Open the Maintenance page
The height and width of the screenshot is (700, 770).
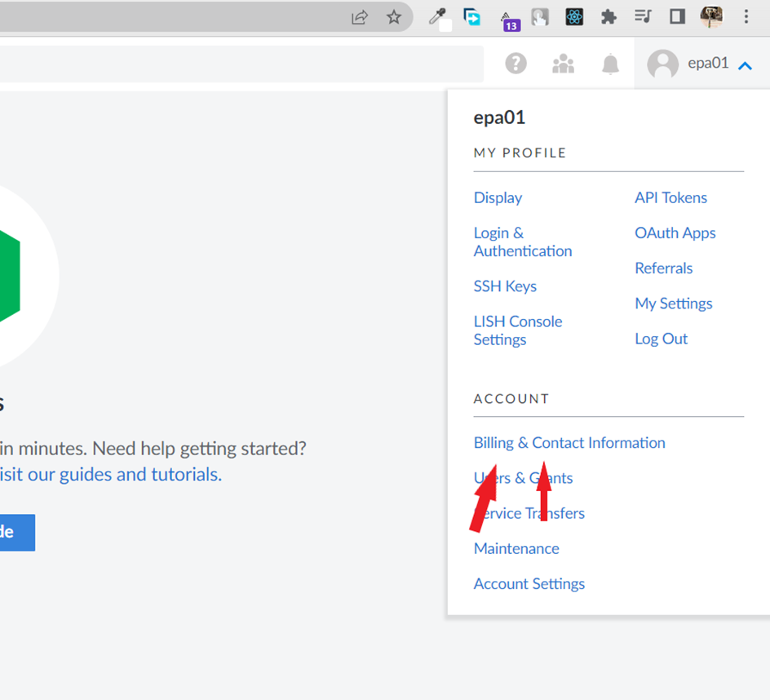click(516, 549)
